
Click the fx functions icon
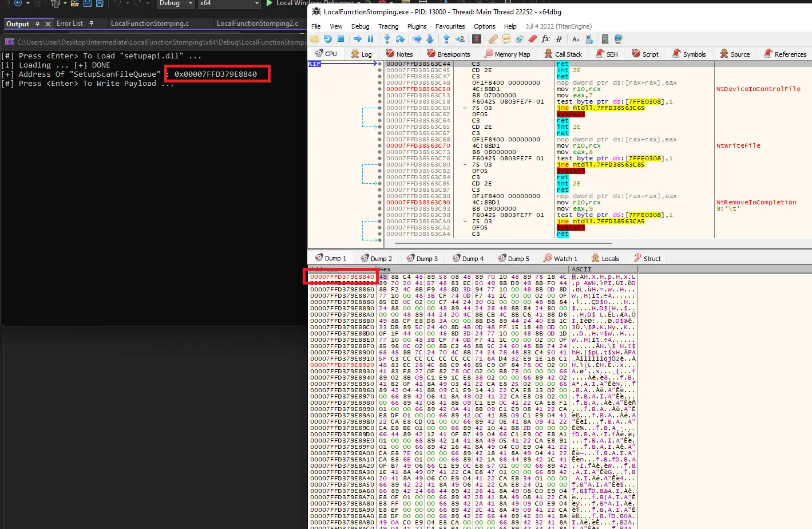(x=545, y=39)
